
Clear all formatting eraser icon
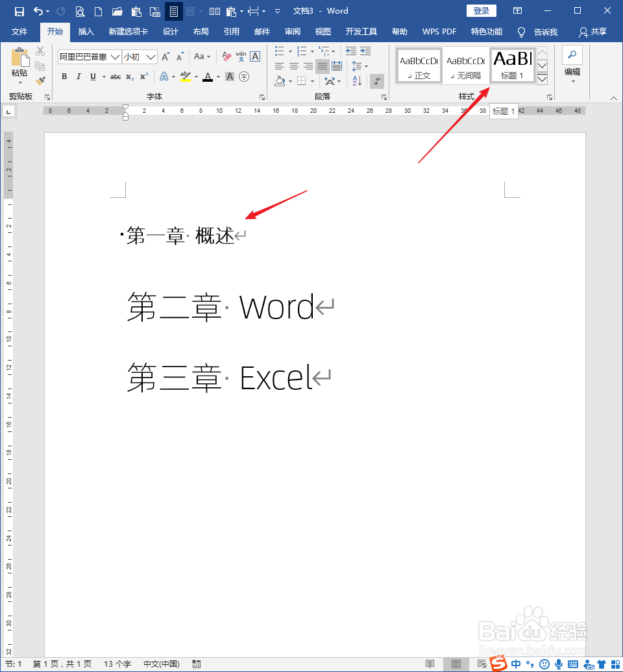(x=227, y=56)
